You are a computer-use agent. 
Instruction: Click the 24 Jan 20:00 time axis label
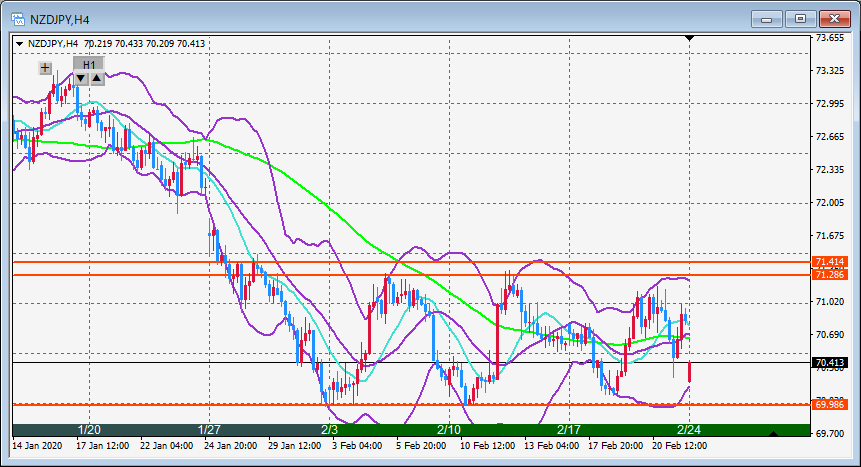click(x=230, y=446)
